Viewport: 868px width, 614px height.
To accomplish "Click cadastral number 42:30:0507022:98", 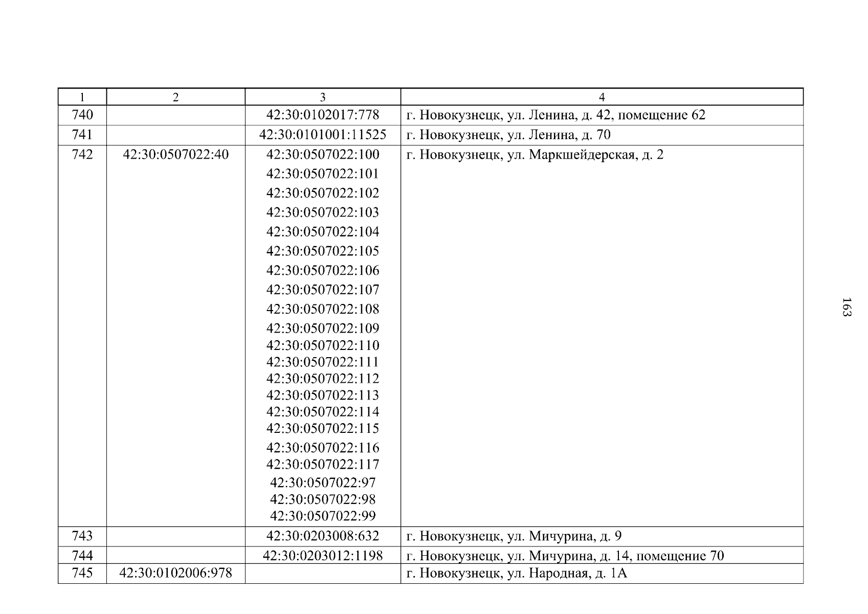I will click(323, 499).
